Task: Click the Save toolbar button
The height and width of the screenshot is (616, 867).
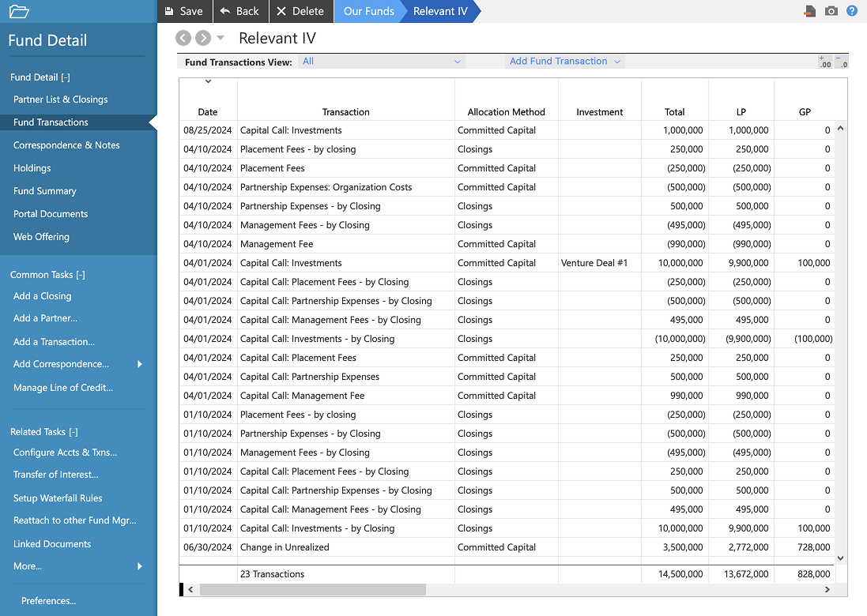Action: click(185, 11)
